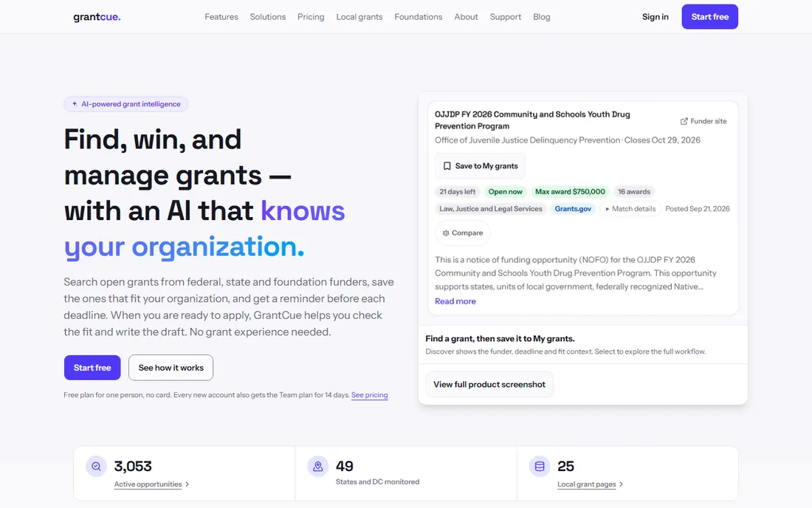
Task: Go to Pricing page
Action: pyautogui.click(x=311, y=16)
